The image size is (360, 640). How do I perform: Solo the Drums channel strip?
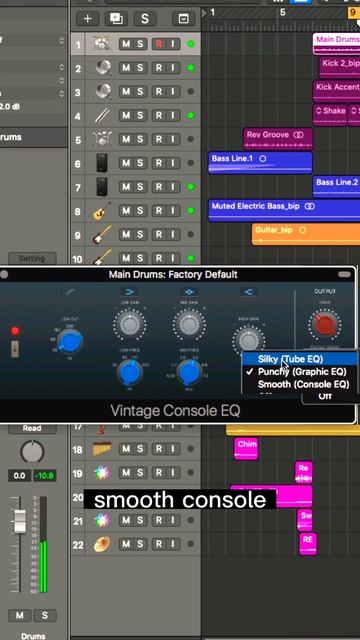click(x=44, y=616)
